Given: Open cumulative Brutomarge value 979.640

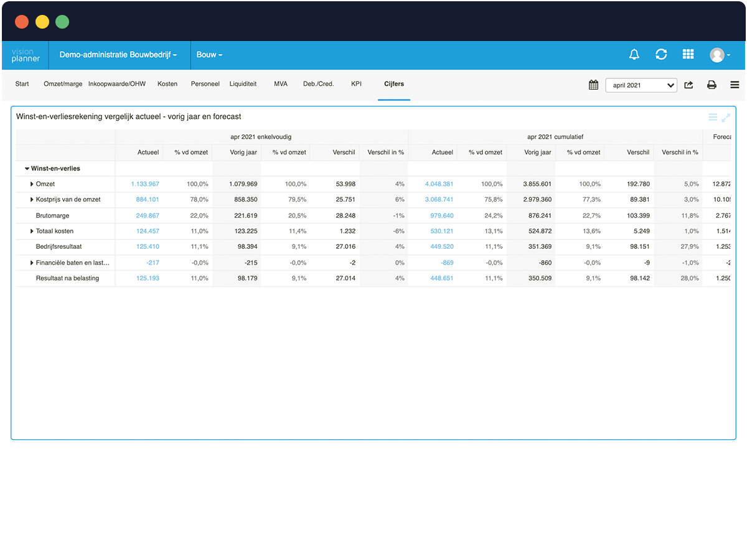Looking at the screenshot, I should point(442,215).
